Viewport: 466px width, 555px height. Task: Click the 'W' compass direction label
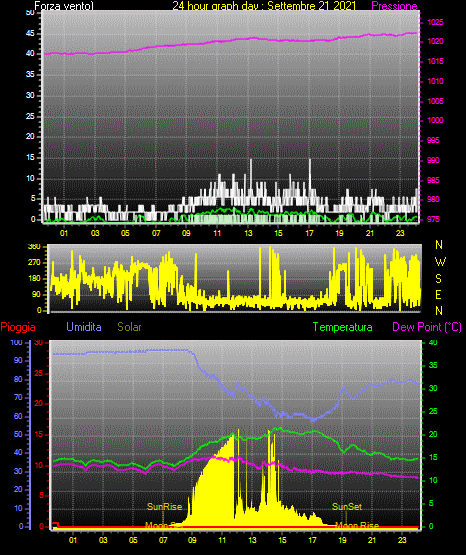440,262
